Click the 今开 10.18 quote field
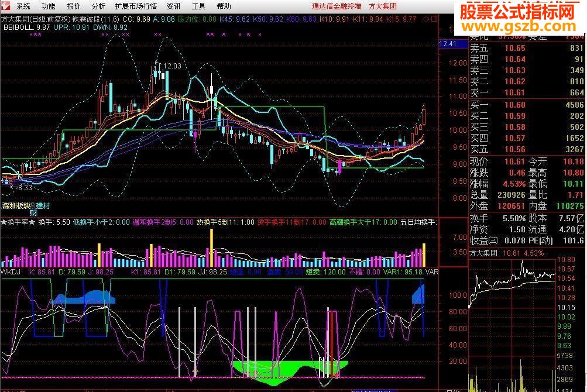 [556, 161]
